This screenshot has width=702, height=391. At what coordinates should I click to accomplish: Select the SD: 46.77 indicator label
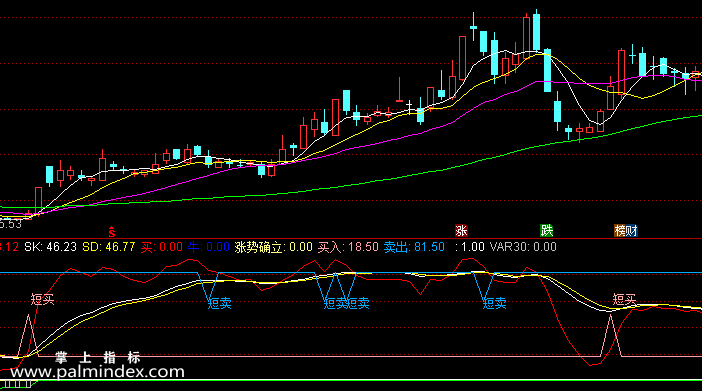point(109,247)
